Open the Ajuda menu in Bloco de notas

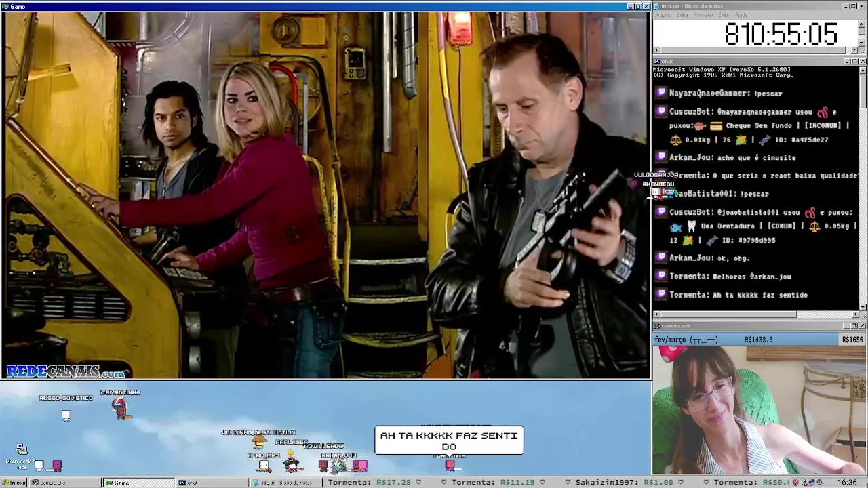pos(741,15)
